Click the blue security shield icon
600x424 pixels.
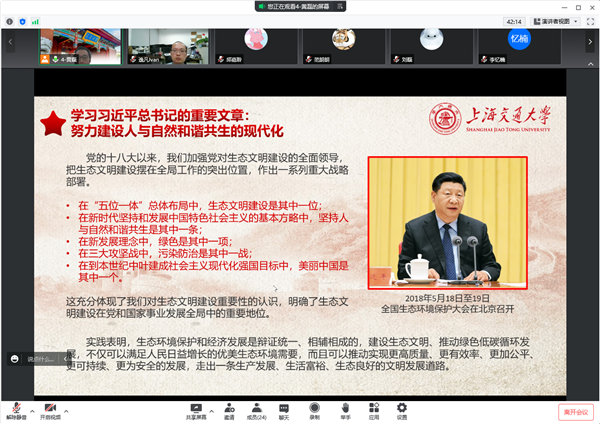23,22
